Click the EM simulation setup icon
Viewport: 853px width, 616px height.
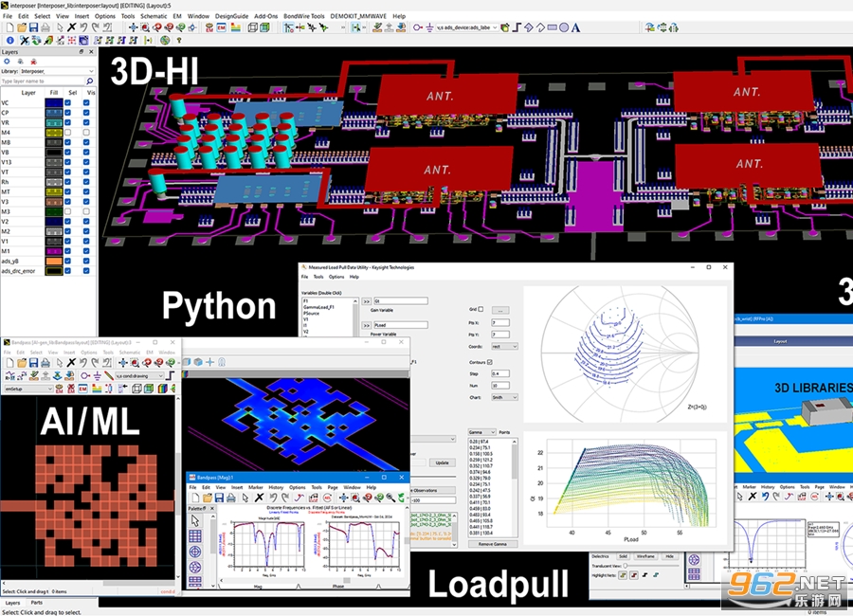click(x=222, y=27)
